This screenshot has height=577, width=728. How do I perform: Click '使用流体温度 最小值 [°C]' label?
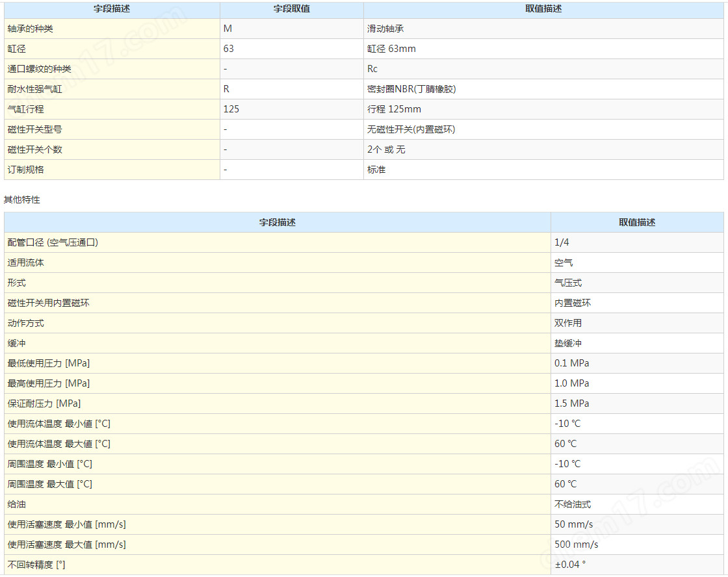pyautogui.click(x=277, y=424)
